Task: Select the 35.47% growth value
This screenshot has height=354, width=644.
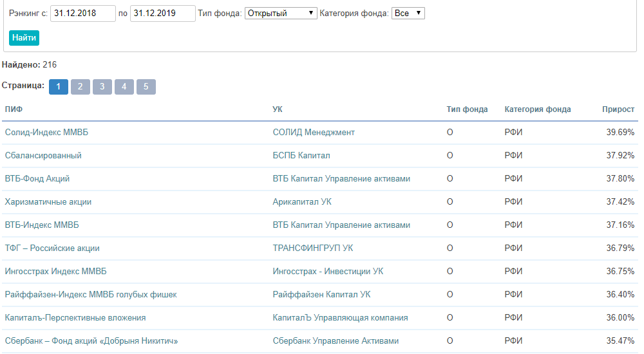Action: point(620,341)
